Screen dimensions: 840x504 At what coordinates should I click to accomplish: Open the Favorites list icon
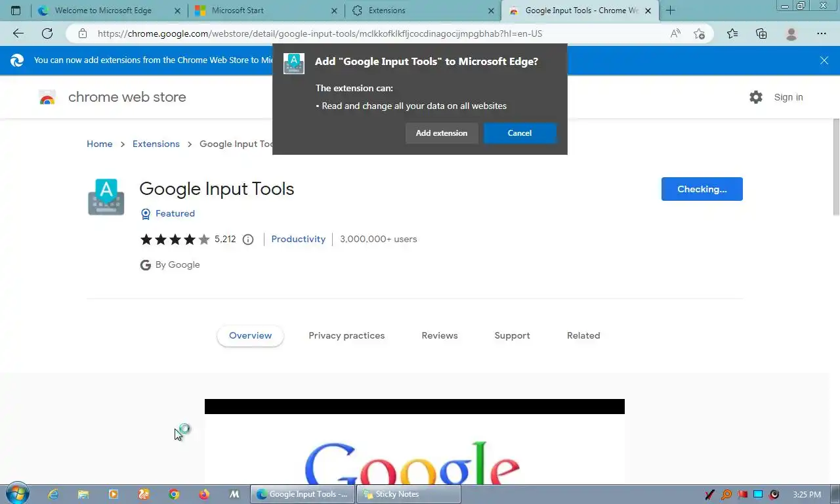[x=732, y=33]
